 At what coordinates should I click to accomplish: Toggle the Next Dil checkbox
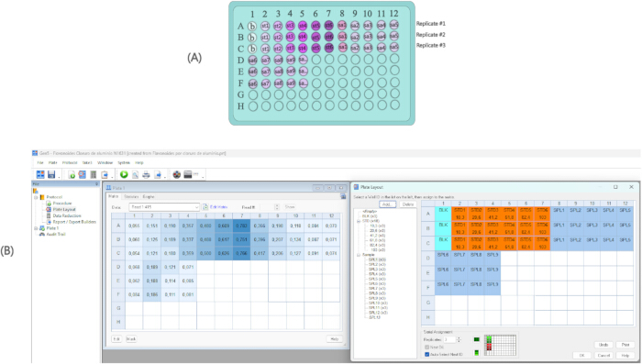[x=427, y=347]
